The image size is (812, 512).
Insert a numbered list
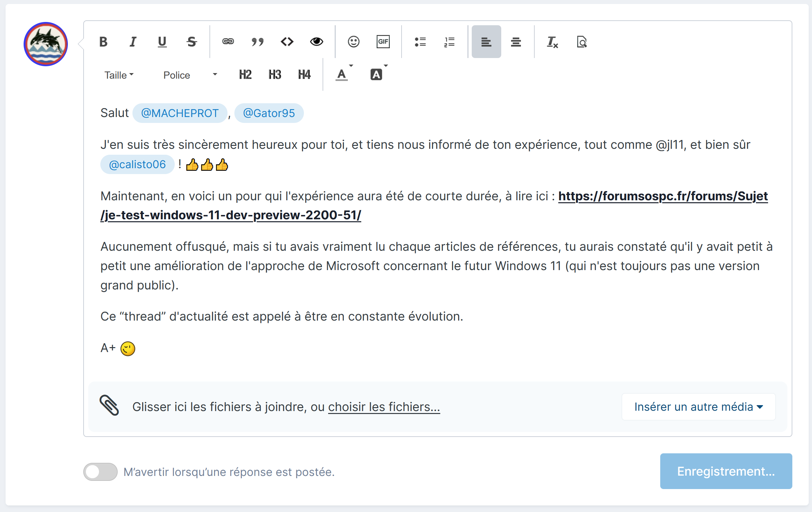pos(449,42)
